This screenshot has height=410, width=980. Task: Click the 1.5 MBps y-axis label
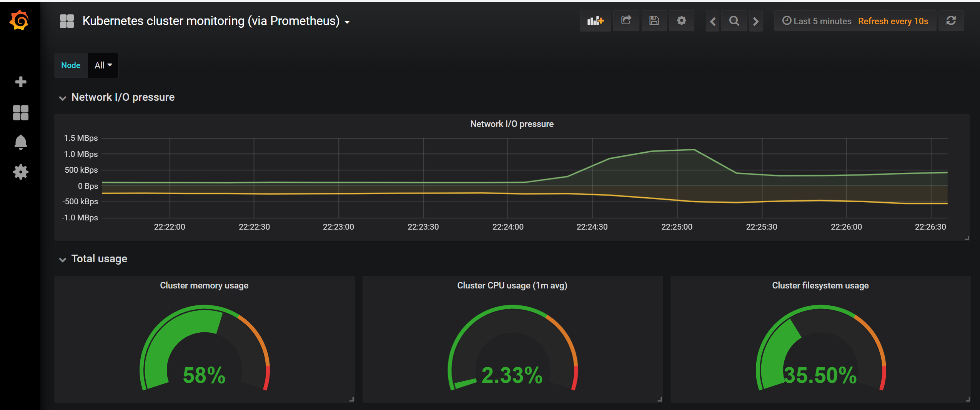pyautogui.click(x=81, y=138)
